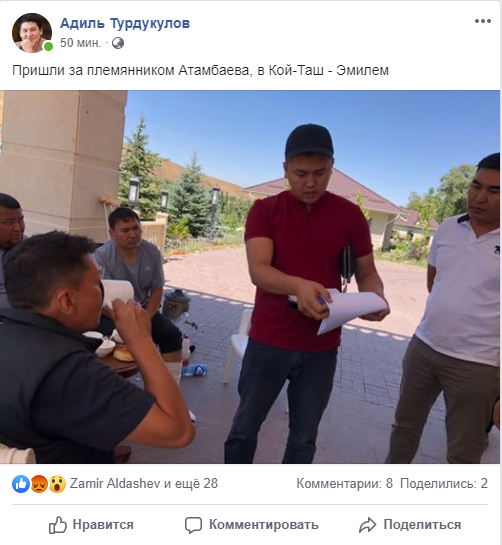Open the post photo in viewer

(x=250, y=277)
